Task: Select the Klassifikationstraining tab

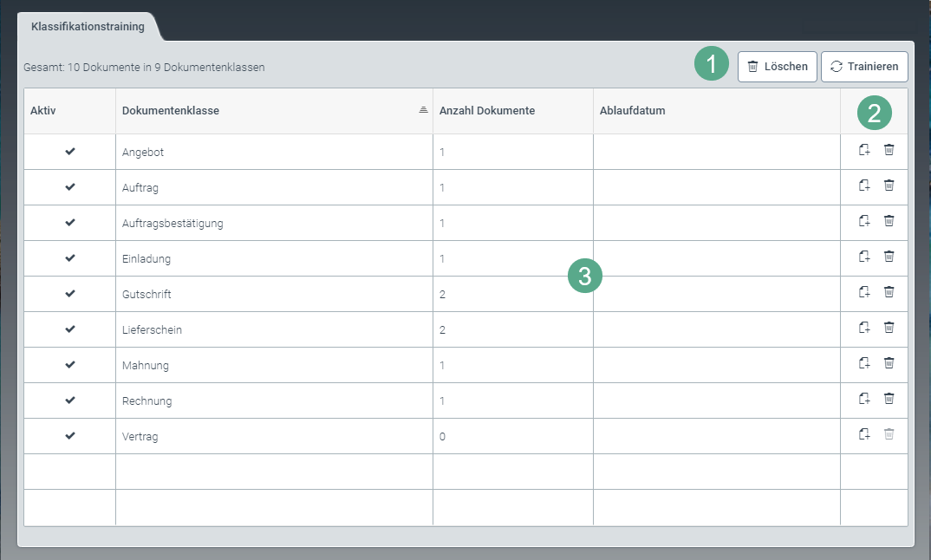Action: tap(88, 27)
